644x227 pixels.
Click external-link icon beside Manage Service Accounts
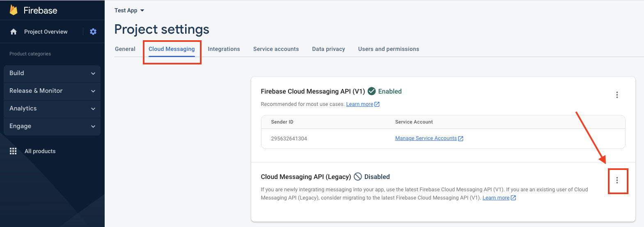461,139
